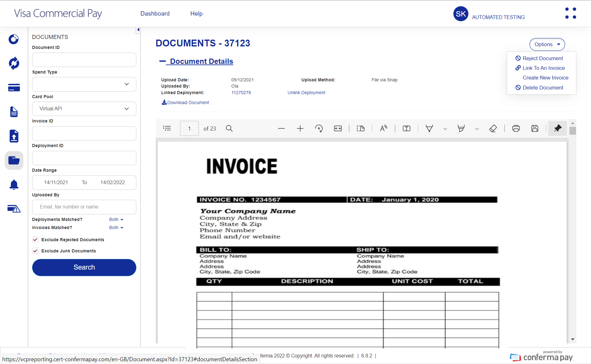The height and width of the screenshot is (364, 591).
Task: Select the add text box tool
Action: 407,128
